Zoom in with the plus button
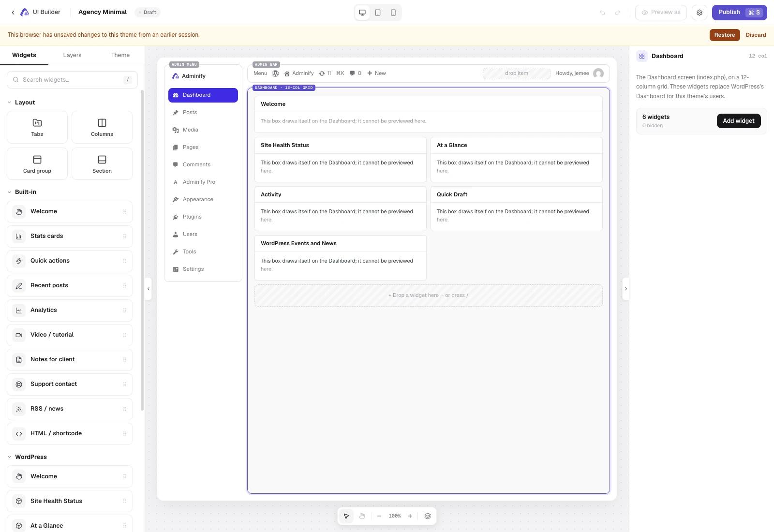 click(x=410, y=516)
